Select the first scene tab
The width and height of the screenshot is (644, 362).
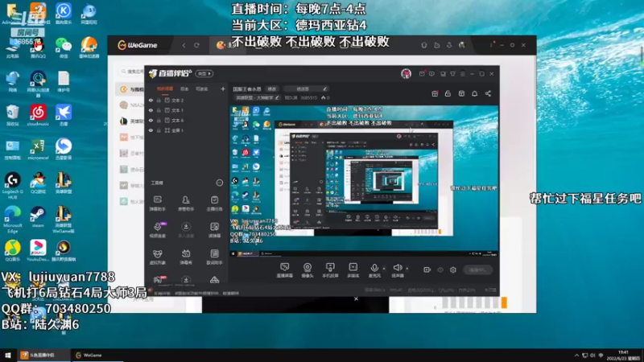[x=165, y=88]
